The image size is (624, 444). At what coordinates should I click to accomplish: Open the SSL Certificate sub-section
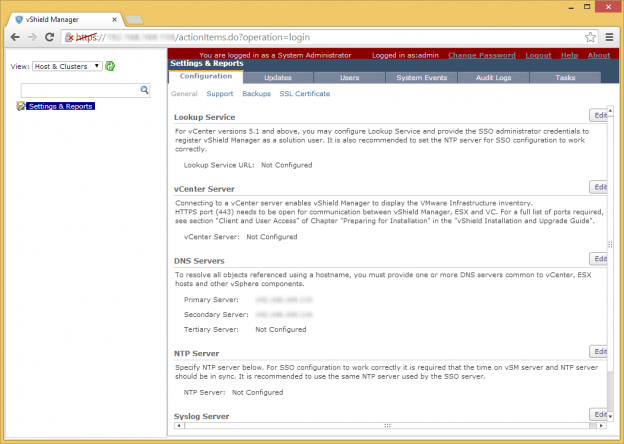304,94
